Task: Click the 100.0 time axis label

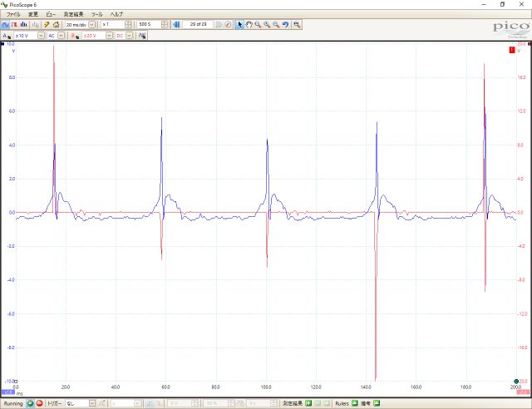Action: coord(266,387)
